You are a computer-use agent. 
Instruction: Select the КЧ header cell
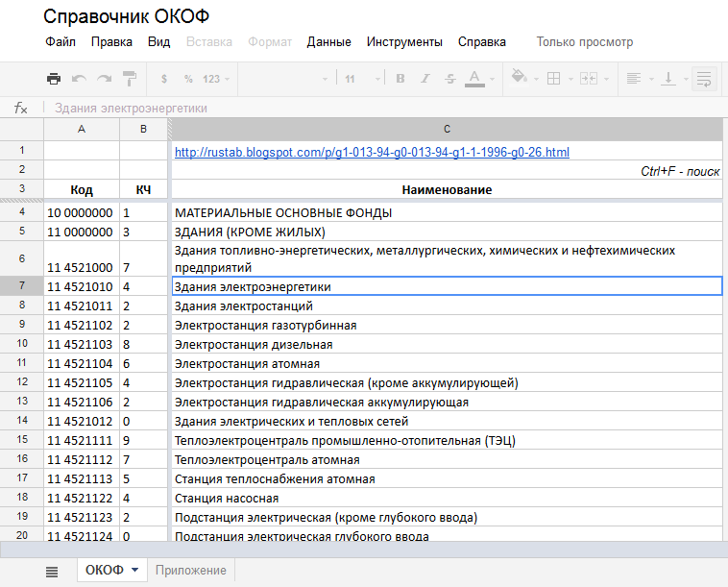[143, 189]
